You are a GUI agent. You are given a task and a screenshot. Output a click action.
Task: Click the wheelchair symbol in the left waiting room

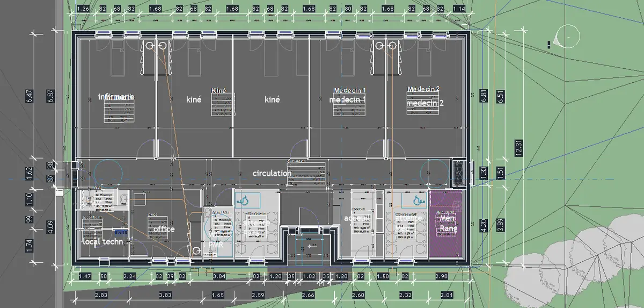click(x=244, y=200)
